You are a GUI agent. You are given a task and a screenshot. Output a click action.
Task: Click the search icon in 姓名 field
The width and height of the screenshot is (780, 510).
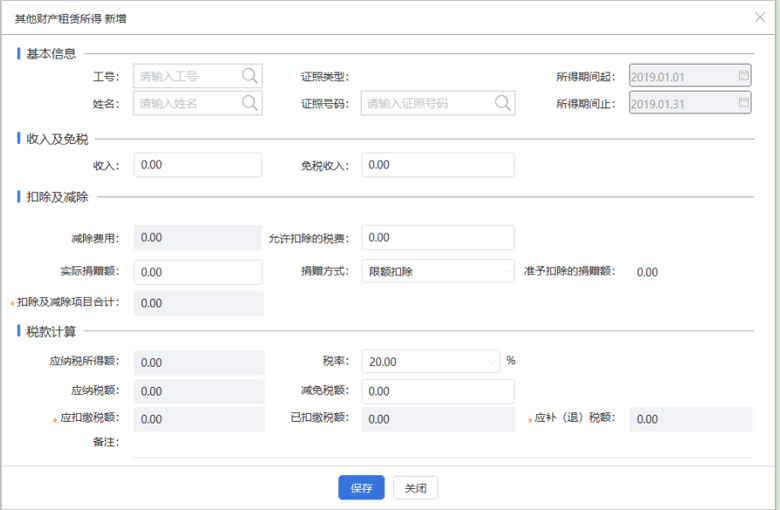(249, 103)
